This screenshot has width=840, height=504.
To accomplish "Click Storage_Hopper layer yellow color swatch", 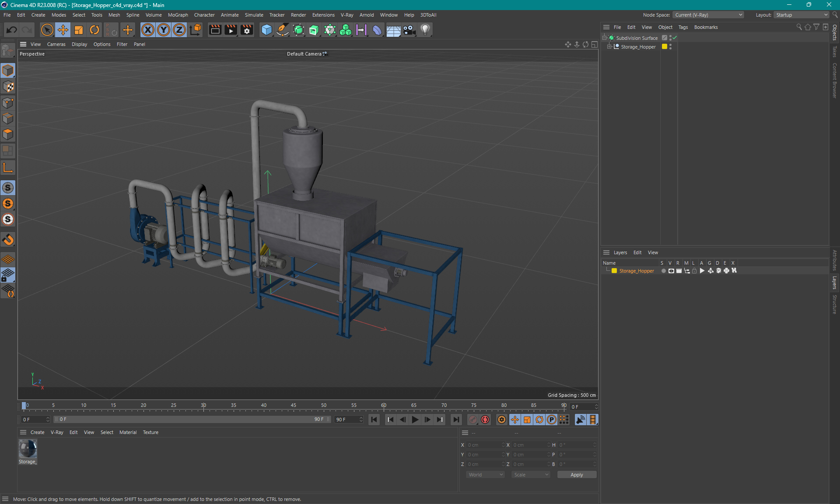I will 614,271.
